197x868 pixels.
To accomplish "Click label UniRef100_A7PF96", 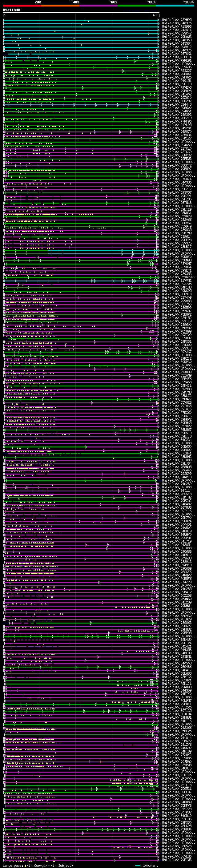I will point(177,122).
